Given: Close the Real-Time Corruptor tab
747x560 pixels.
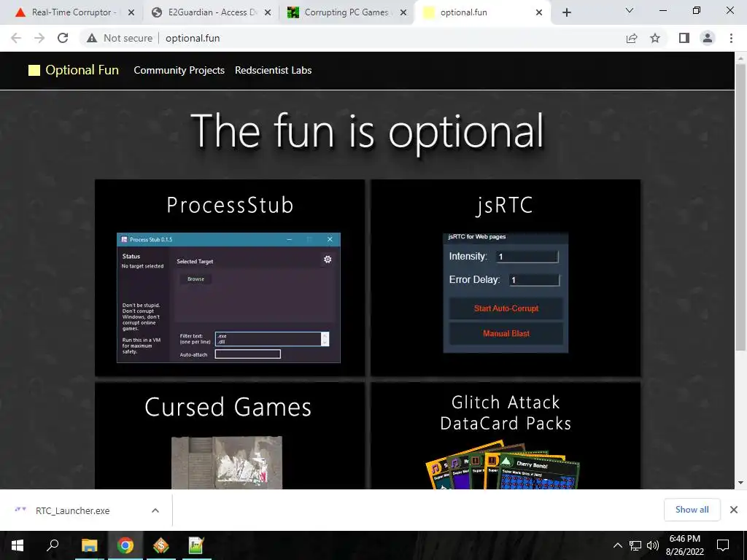Looking at the screenshot, I should point(131,12).
